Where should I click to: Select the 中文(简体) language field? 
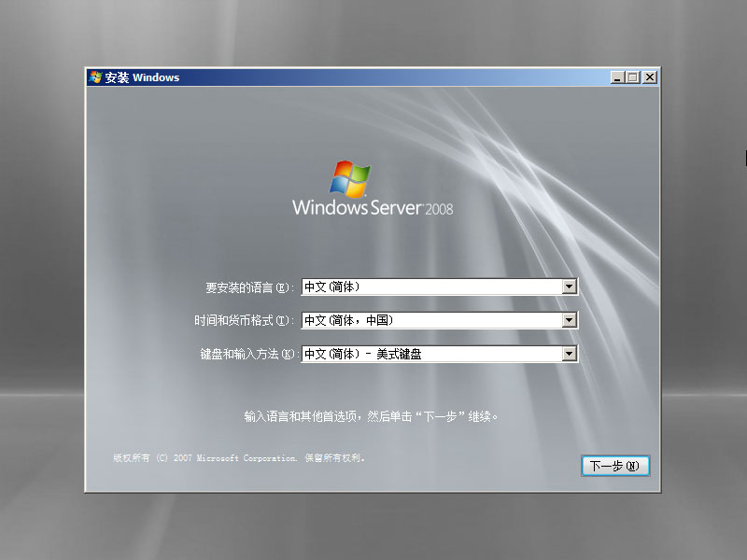click(x=440, y=287)
